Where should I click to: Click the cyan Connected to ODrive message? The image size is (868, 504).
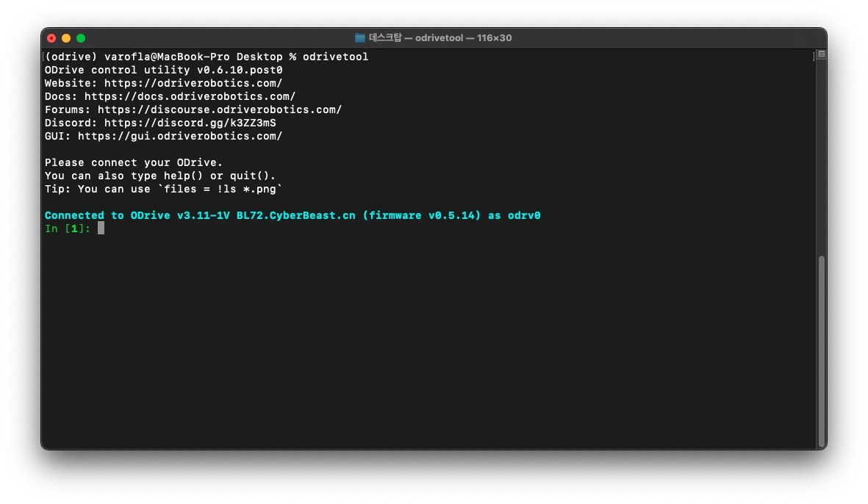(x=293, y=215)
